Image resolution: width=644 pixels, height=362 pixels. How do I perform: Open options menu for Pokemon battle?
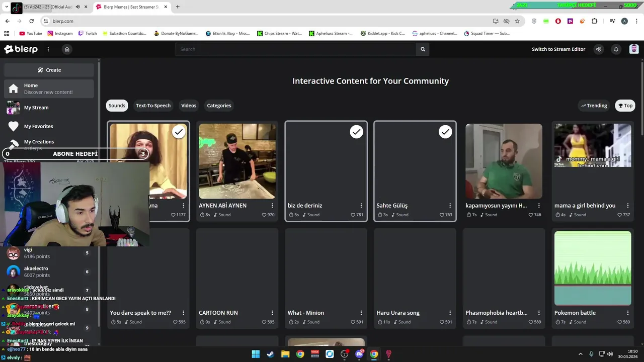pos(628,313)
